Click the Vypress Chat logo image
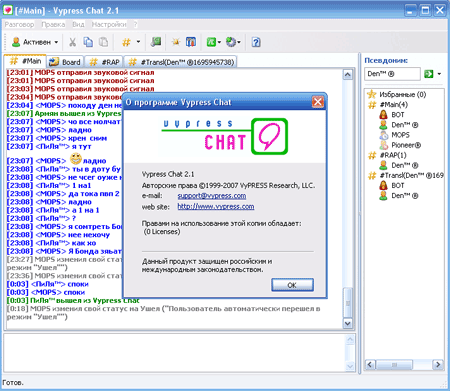Screen dimensions: 450x391 [x=224, y=136]
